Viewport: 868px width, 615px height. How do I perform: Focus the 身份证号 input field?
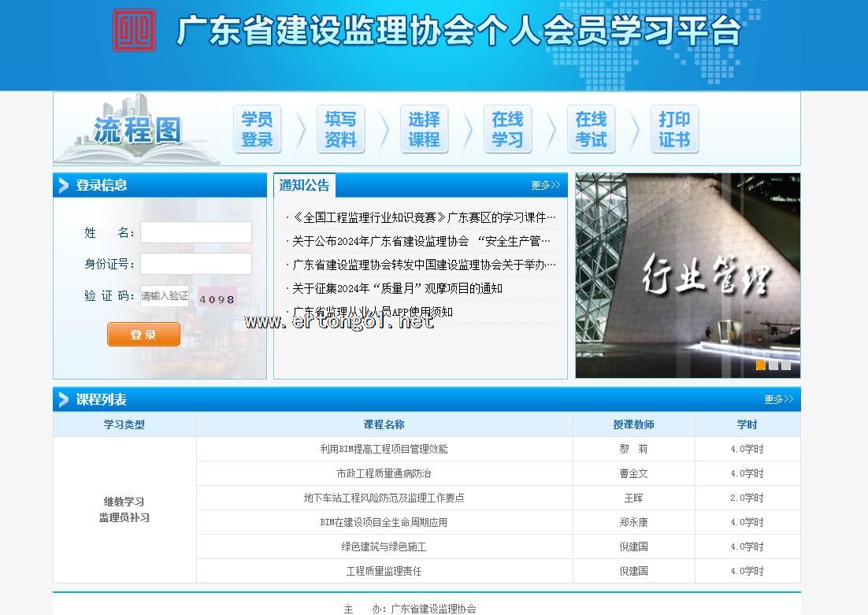click(196, 264)
